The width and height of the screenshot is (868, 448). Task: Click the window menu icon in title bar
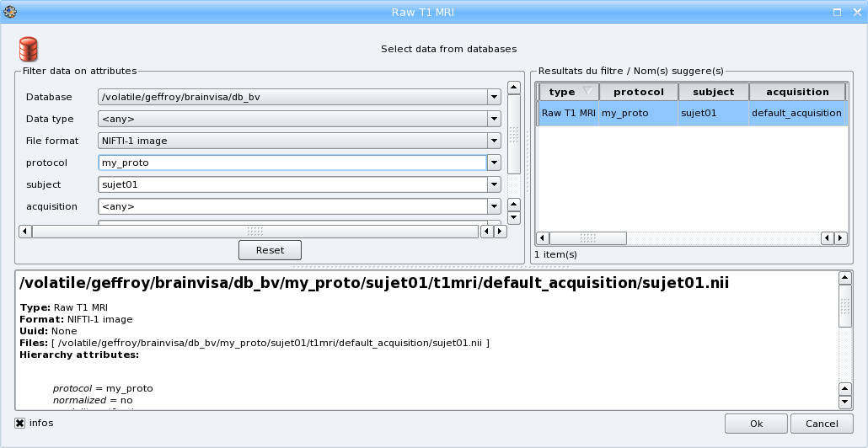(x=11, y=11)
